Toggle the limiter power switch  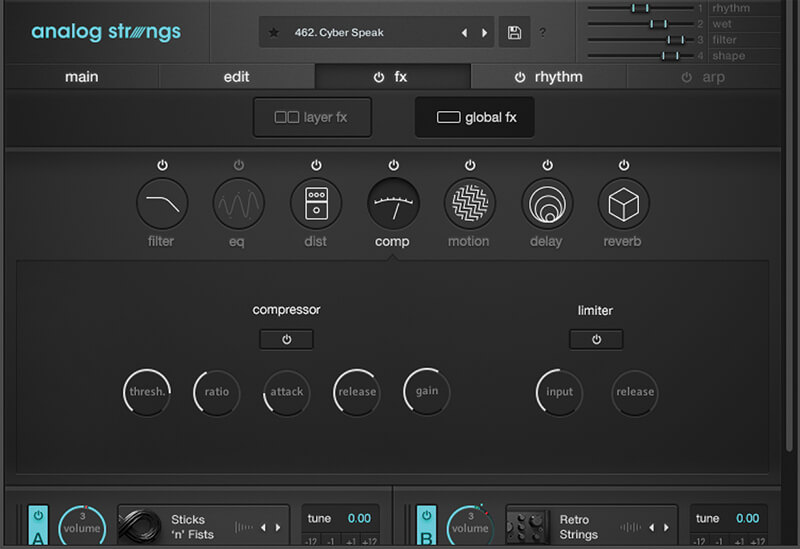[596, 339]
